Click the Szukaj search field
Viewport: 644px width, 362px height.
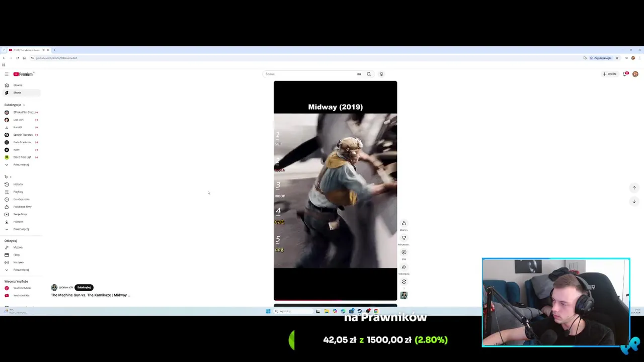[x=309, y=74]
